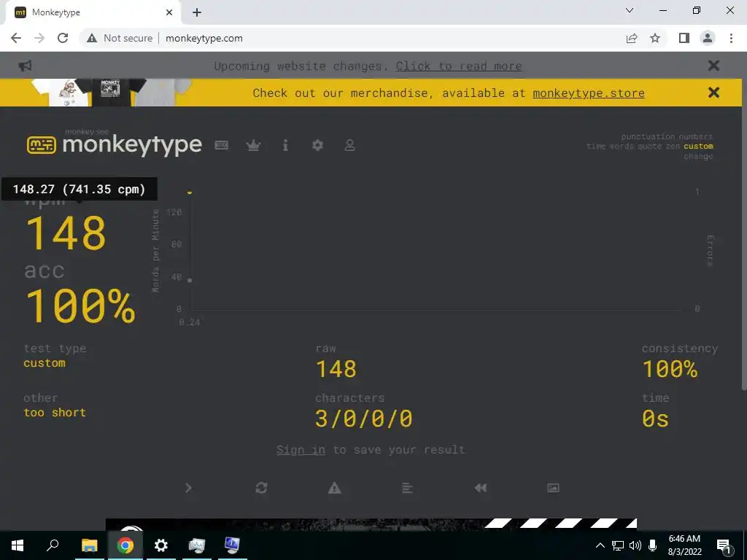Viewport: 747px width, 560px height.
Task: Reload the page in Chrome
Action: click(63, 38)
